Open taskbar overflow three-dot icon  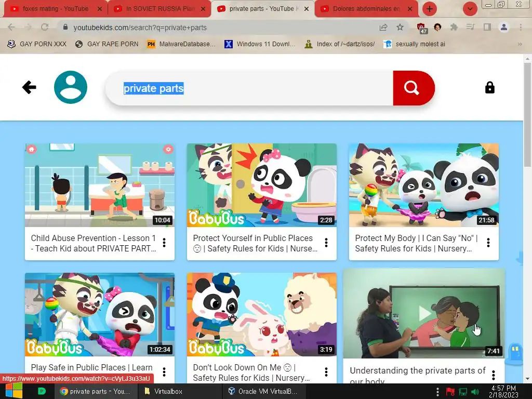[x=437, y=392]
